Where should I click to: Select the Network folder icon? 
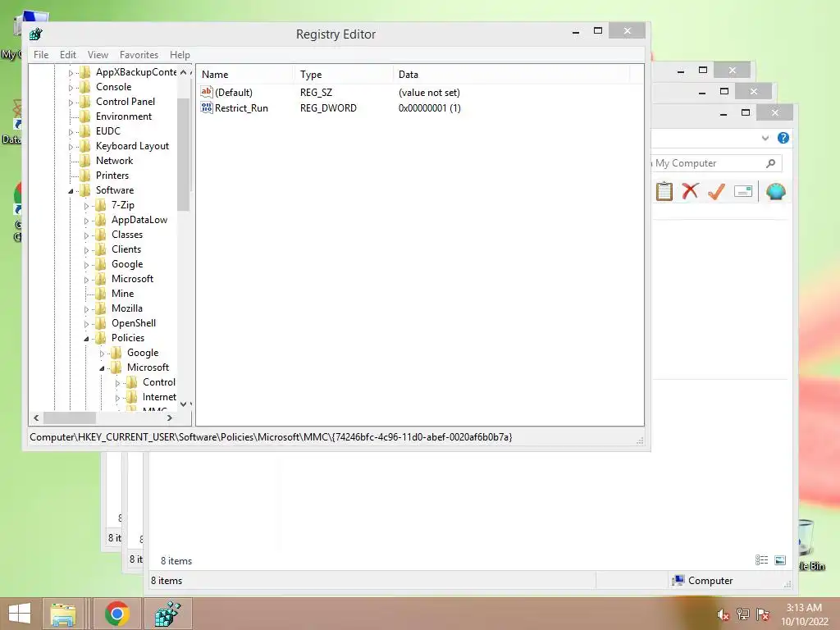84,161
